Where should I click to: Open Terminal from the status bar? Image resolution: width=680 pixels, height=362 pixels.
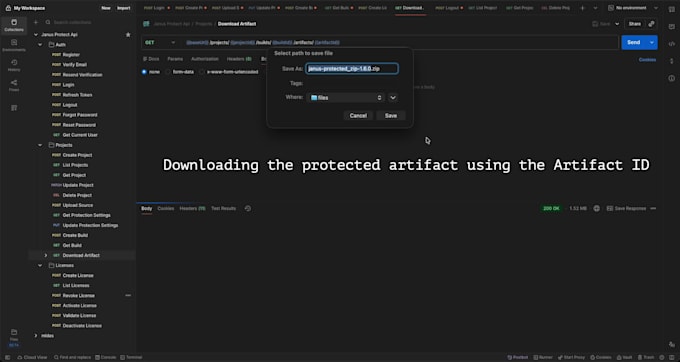coord(131,357)
